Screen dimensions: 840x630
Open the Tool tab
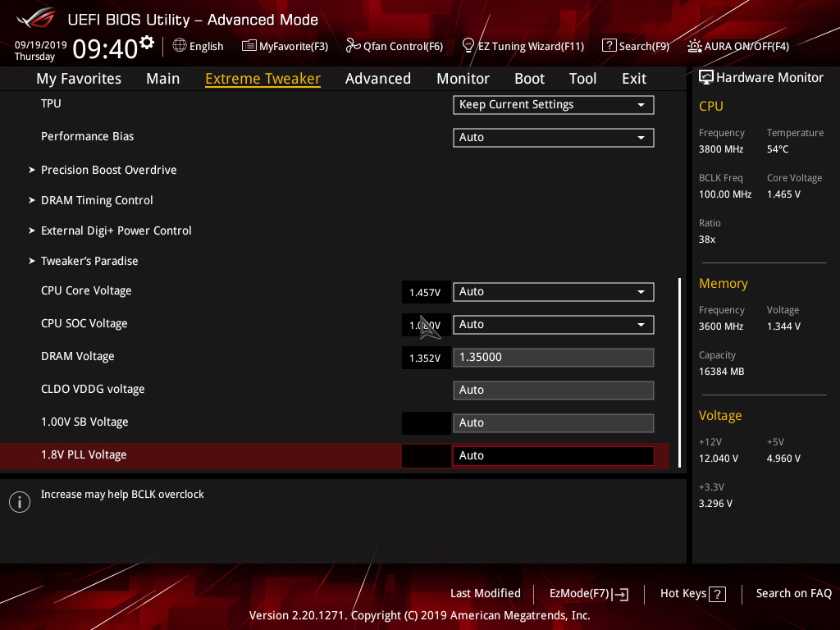point(583,79)
